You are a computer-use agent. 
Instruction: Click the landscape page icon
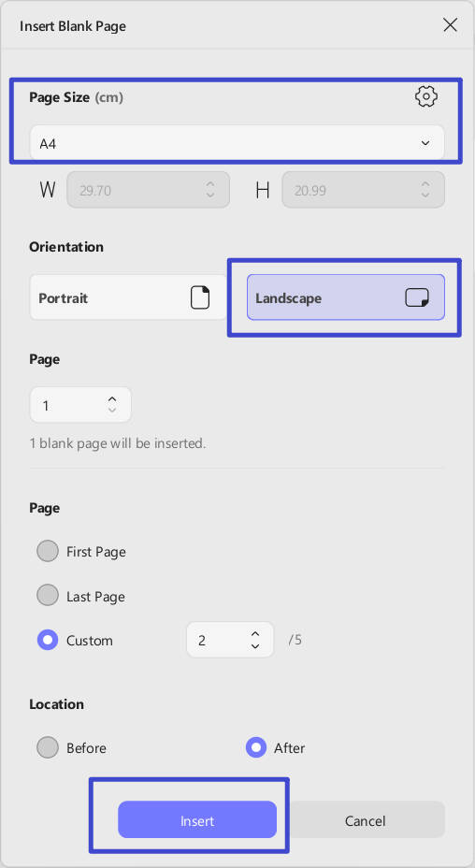[x=417, y=297]
